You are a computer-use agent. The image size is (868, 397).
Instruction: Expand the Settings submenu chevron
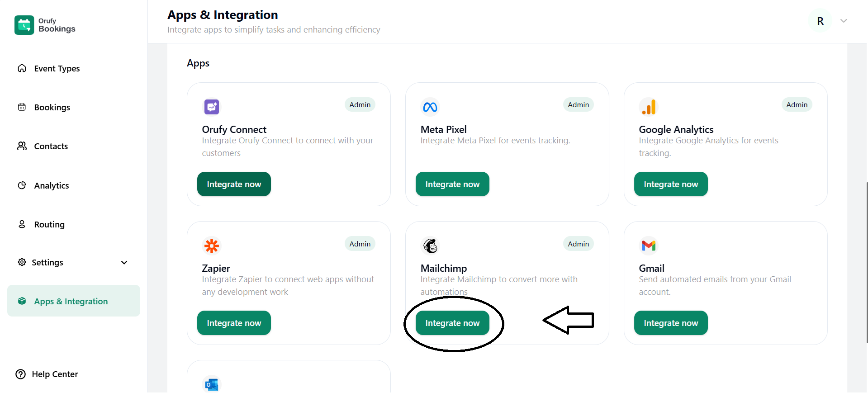(x=124, y=263)
